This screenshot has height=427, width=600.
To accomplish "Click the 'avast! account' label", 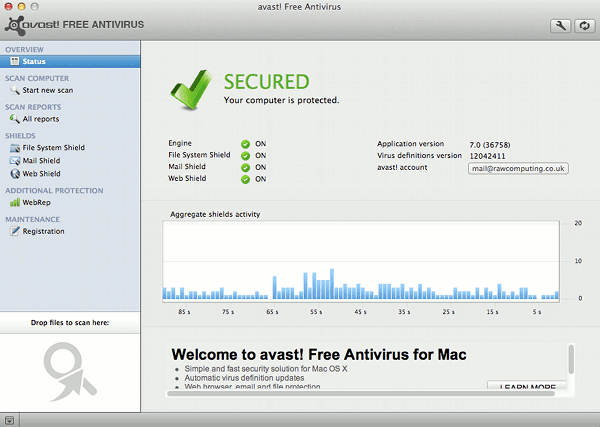I will (402, 167).
